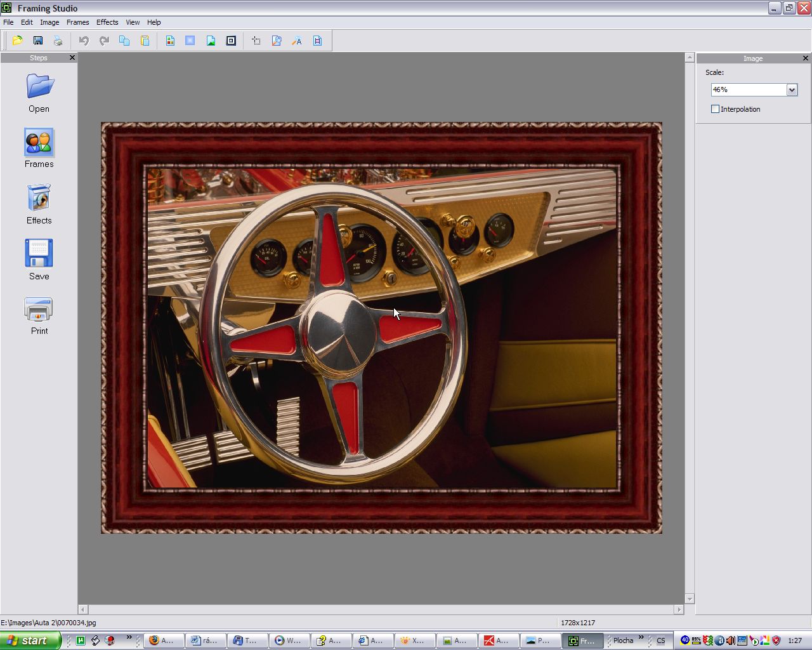Viewport: 812px width, 650px height.
Task: Expand the Scale dropdown arrow
Action: tap(792, 90)
